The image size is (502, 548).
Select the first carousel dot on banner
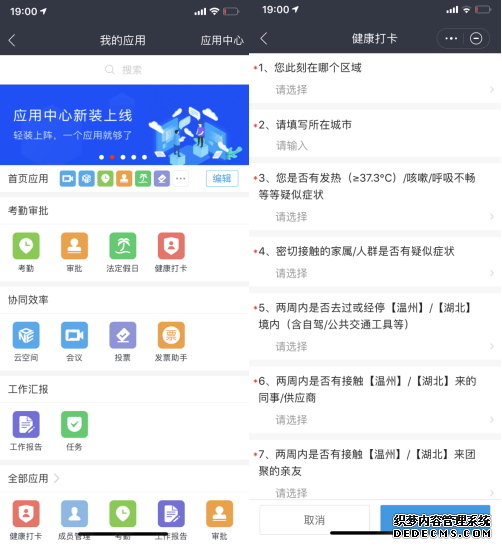click(101, 157)
